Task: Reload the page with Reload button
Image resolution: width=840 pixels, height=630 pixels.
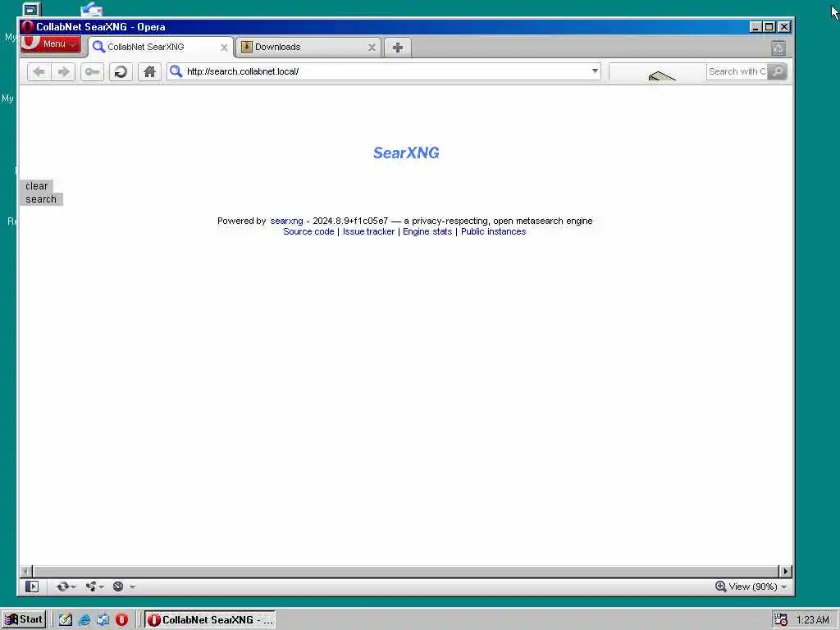Action: click(121, 72)
